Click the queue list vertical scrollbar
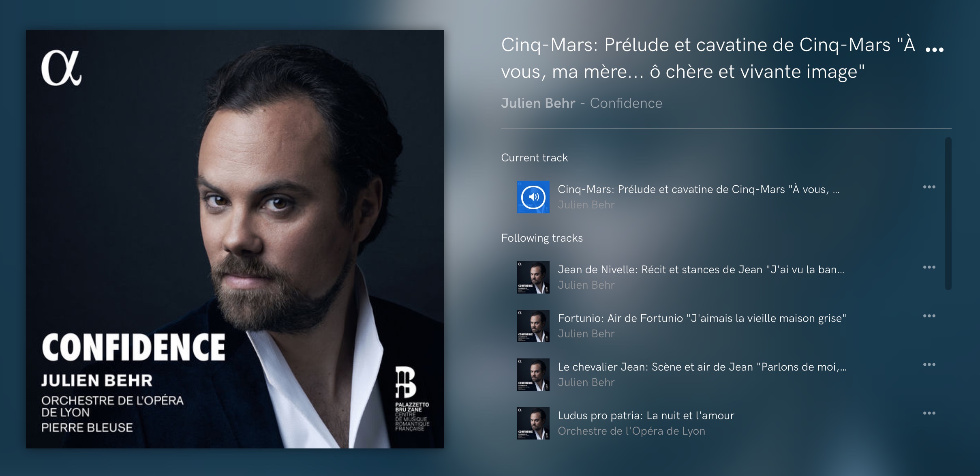This screenshot has width=980, height=476. pyautogui.click(x=948, y=214)
